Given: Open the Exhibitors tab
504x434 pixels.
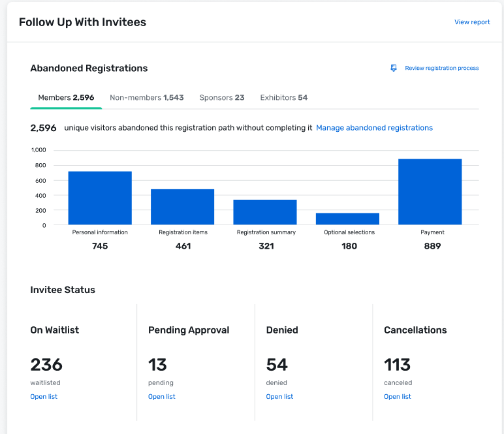Looking at the screenshot, I should click(x=283, y=98).
